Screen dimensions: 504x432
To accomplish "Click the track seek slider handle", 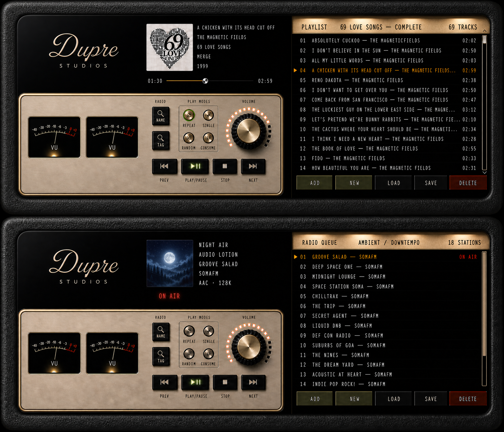I will pos(205,81).
